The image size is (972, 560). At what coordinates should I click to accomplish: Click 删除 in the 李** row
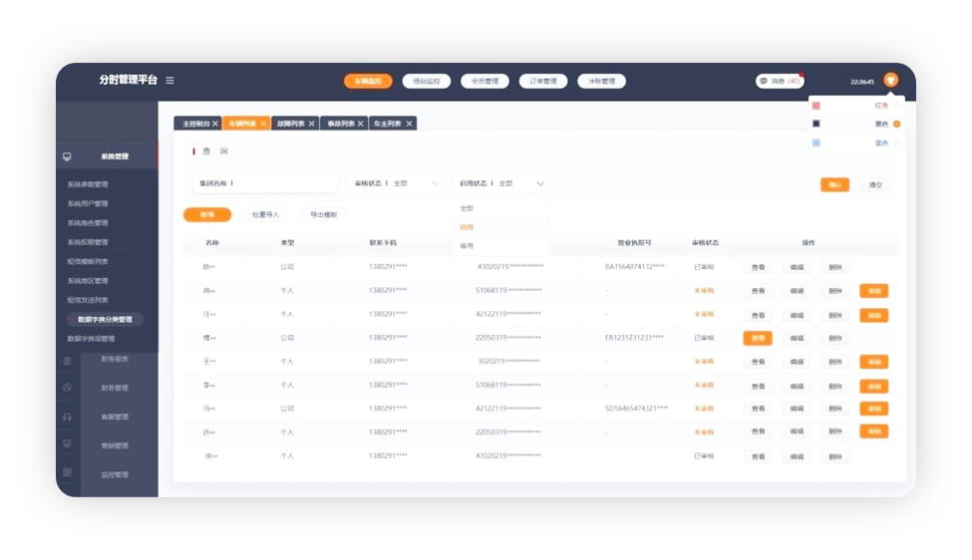click(x=835, y=386)
